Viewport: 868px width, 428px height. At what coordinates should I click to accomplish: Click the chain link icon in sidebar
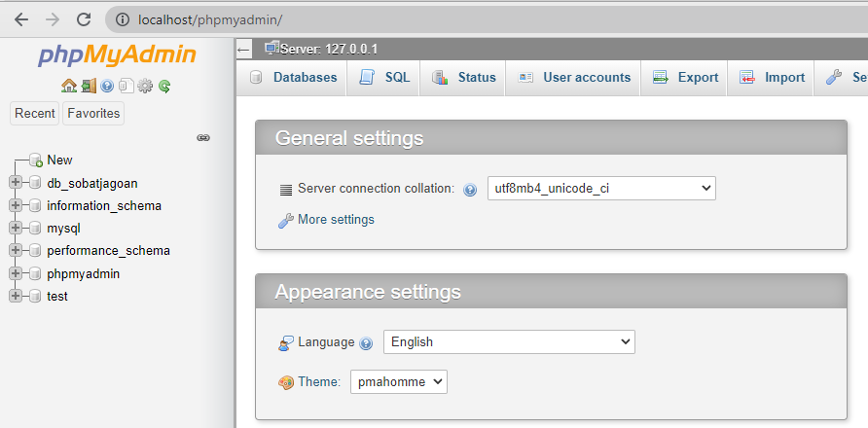pyautogui.click(x=203, y=138)
